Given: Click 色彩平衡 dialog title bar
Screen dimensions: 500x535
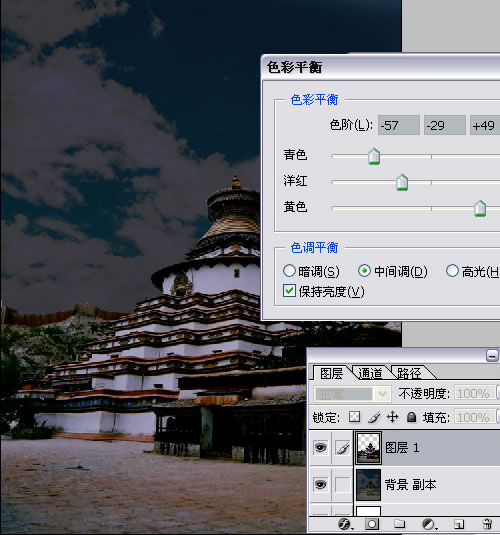Looking at the screenshot, I should 380,67.
